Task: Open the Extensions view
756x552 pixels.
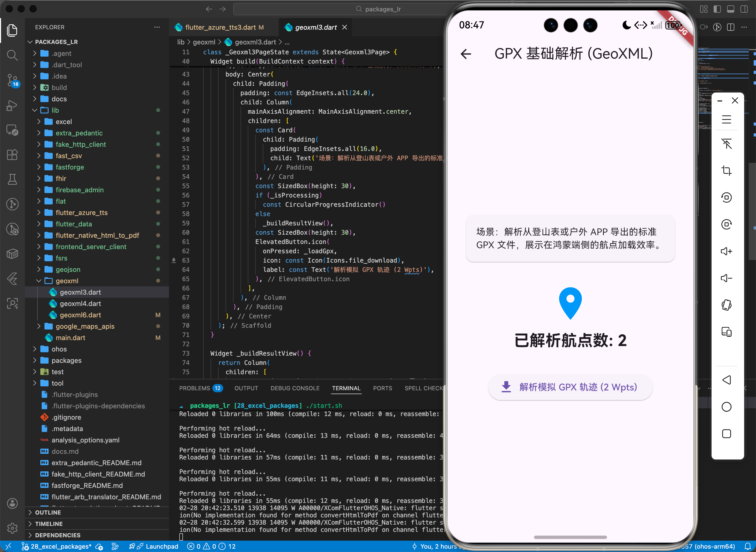Action: 12,154
